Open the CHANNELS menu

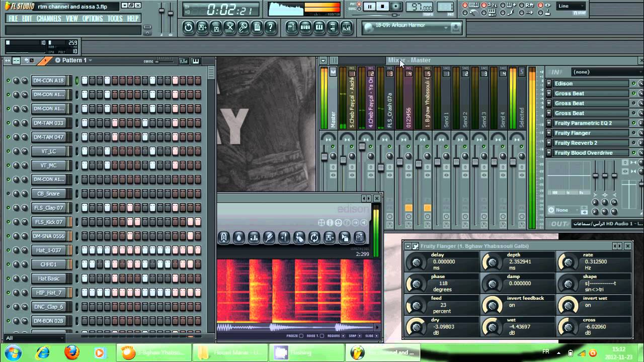[49, 18]
